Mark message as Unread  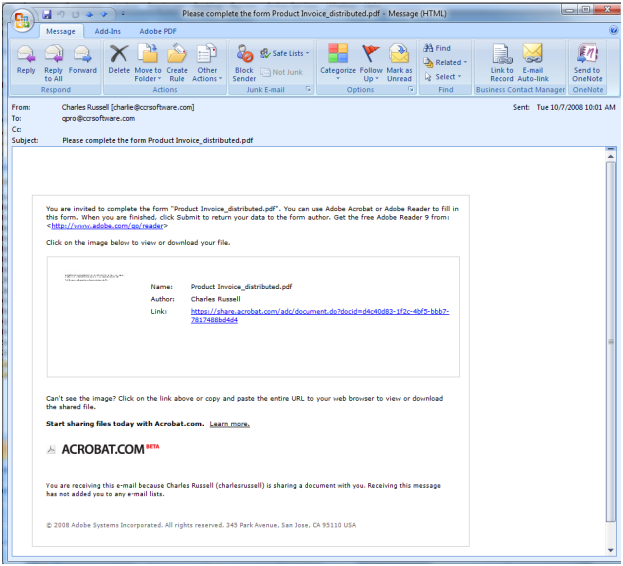click(x=399, y=63)
